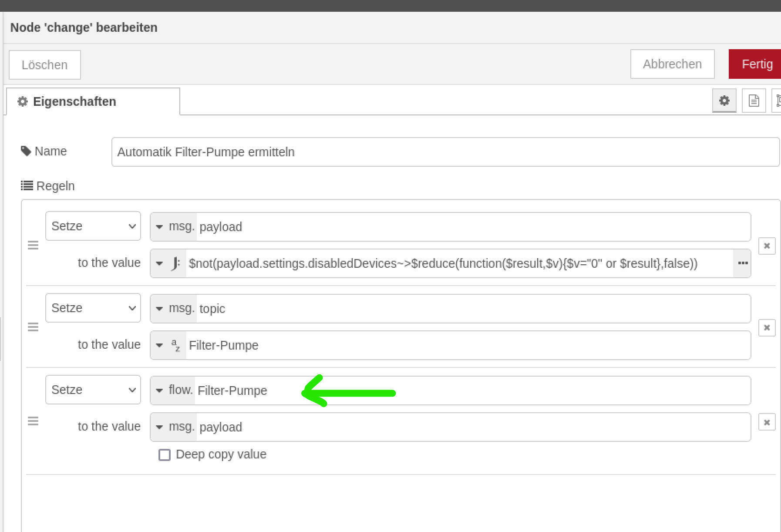Remove the flow.Filter-Pumpe rule
The image size is (781, 532).
767,422
